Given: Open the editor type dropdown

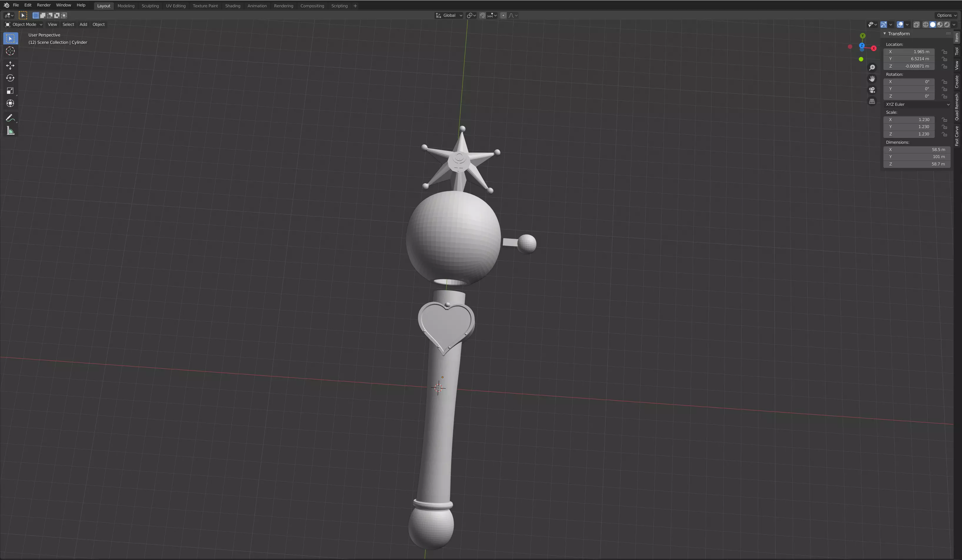Looking at the screenshot, I should point(9,15).
